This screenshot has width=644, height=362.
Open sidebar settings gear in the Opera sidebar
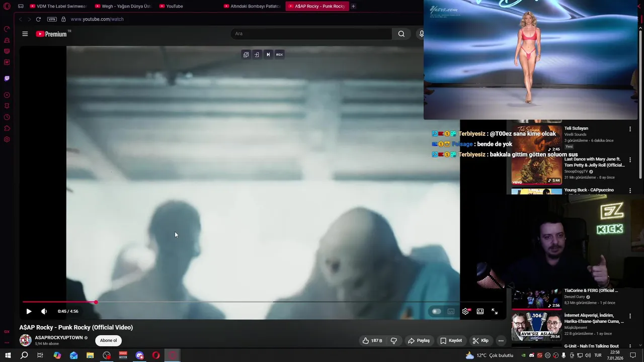[7, 139]
